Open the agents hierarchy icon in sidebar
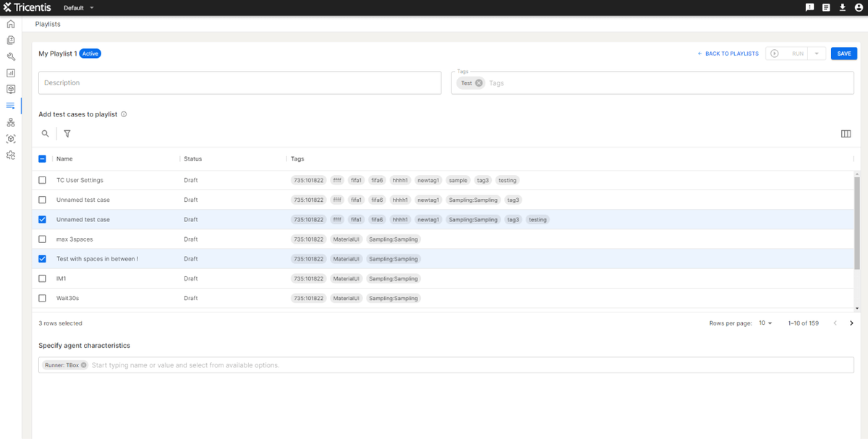The width and height of the screenshot is (868, 439). pos(10,122)
